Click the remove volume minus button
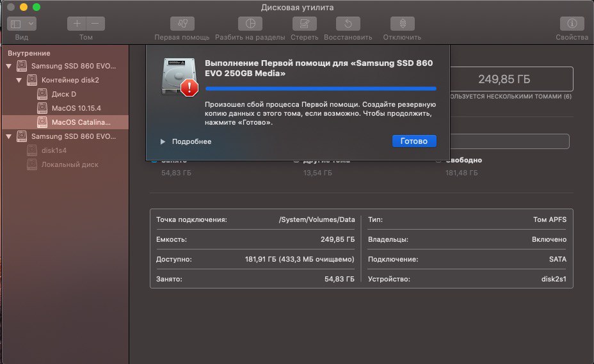594x364 pixels. 95,24
